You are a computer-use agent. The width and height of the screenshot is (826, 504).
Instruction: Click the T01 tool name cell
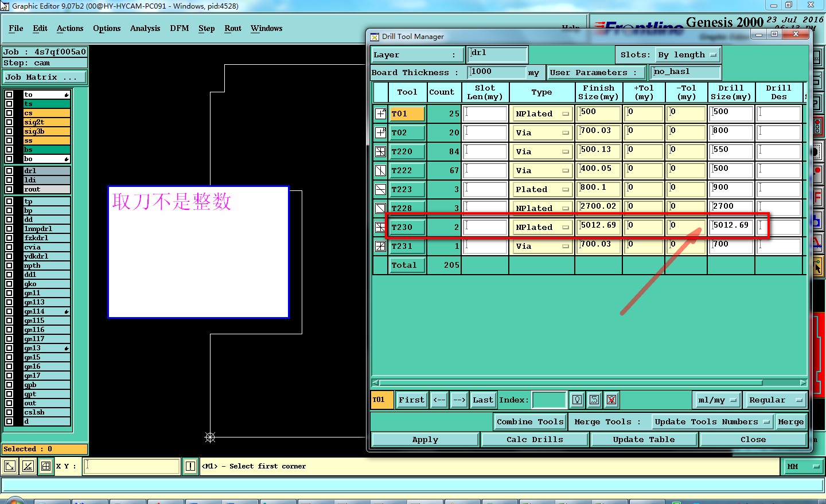[x=407, y=114]
